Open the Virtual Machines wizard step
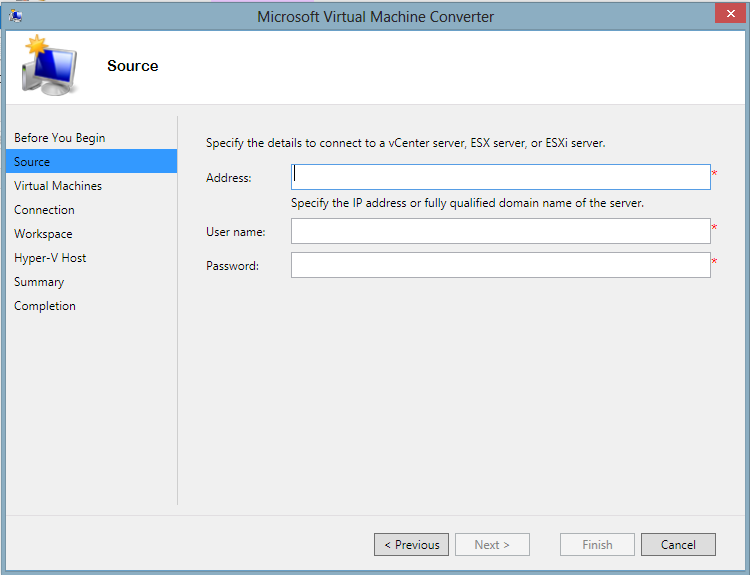This screenshot has width=750, height=575. pyautogui.click(x=58, y=186)
